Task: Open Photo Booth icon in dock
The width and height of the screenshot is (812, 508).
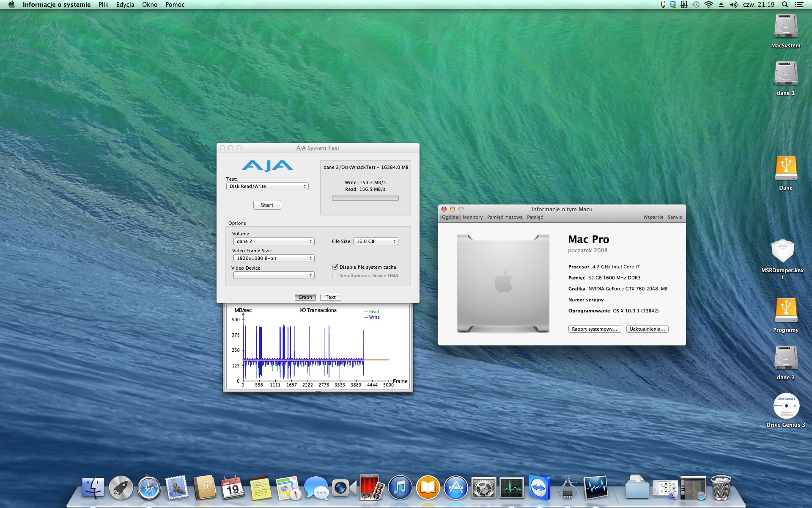Action: click(372, 488)
